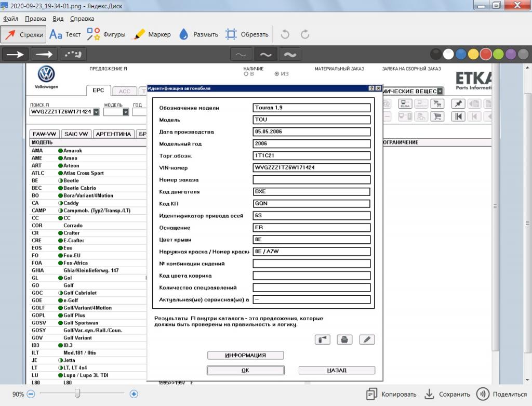Open the Вид menu

pos(58,19)
